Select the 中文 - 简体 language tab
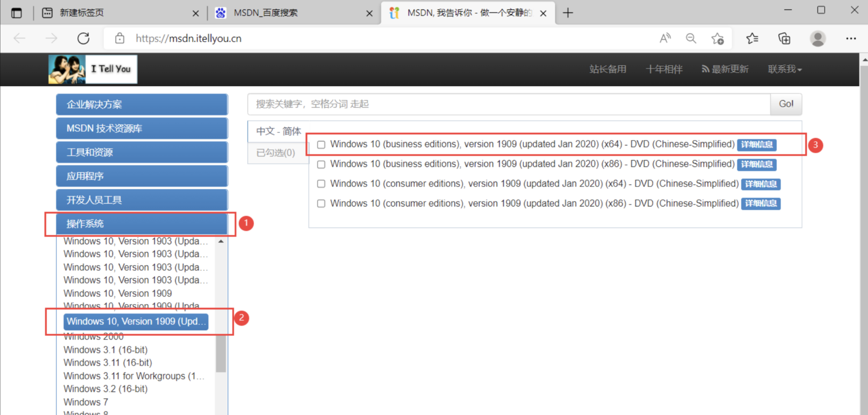868x415 pixels. tap(279, 131)
